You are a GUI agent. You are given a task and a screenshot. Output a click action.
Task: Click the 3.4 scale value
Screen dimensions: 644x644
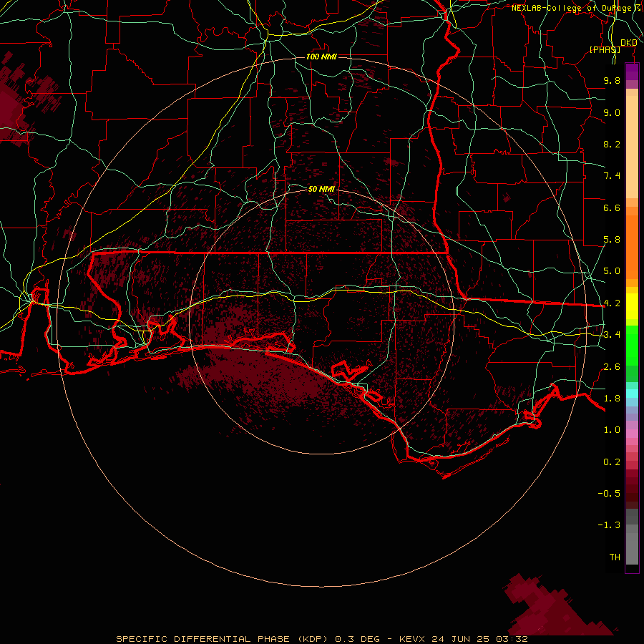(612, 335)
